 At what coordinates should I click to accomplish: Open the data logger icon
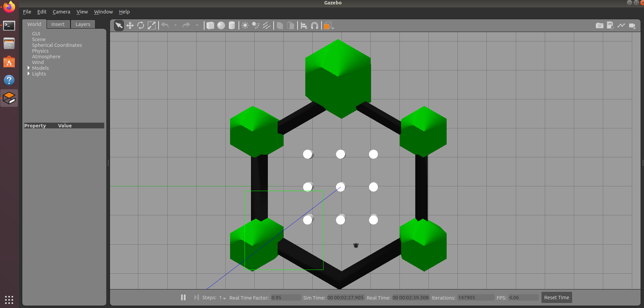[x=610, y=26]
